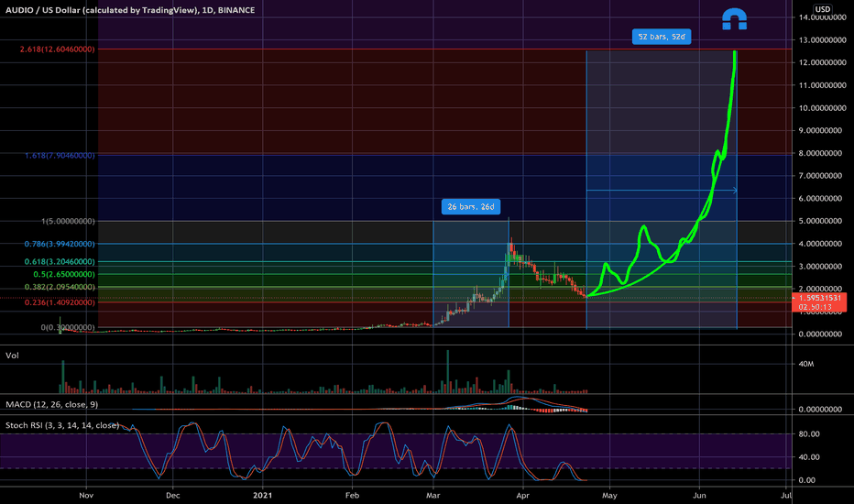Click the Nov label on time axis

pos(86,495)
